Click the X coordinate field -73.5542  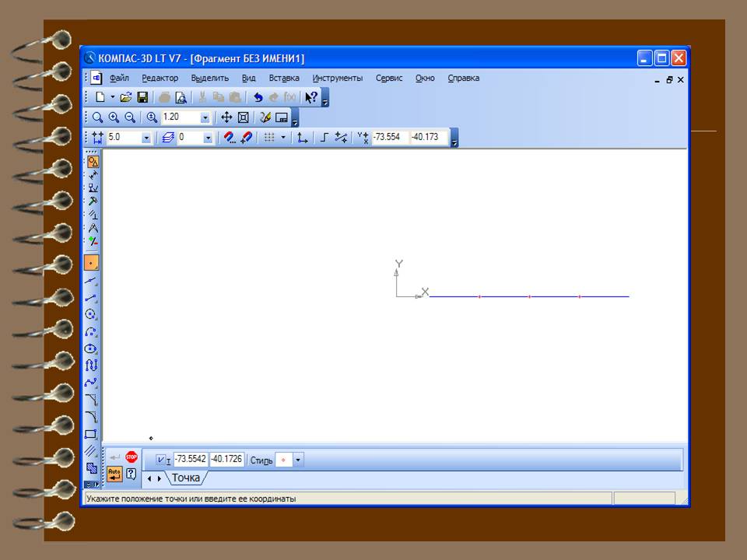(x=190, y=460)
